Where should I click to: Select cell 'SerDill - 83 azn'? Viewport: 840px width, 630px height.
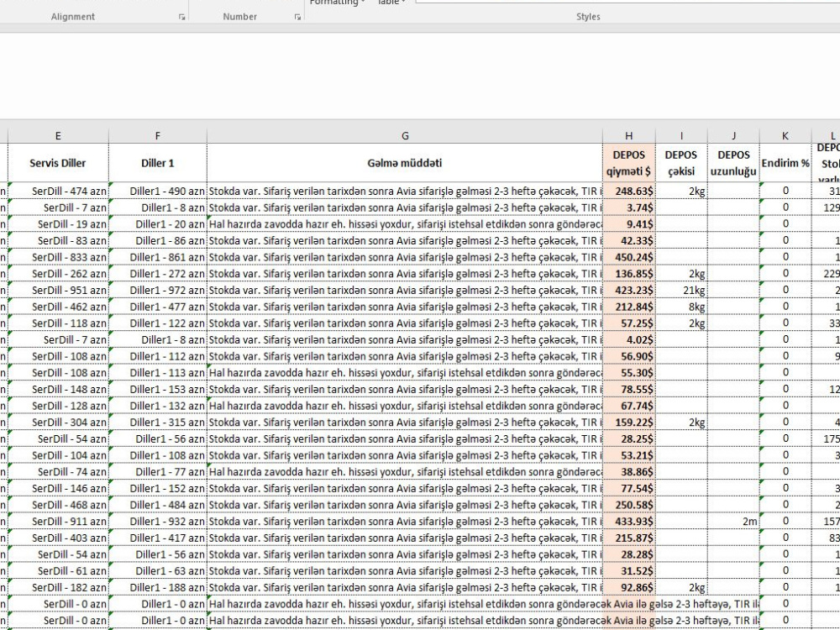pyautogui.click(x=58, y=240)
